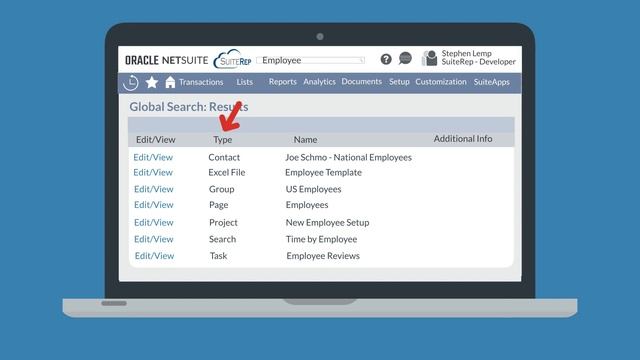Select 'Employees' page result name
This screenshot has height=360, width=640.
[307, 205]
